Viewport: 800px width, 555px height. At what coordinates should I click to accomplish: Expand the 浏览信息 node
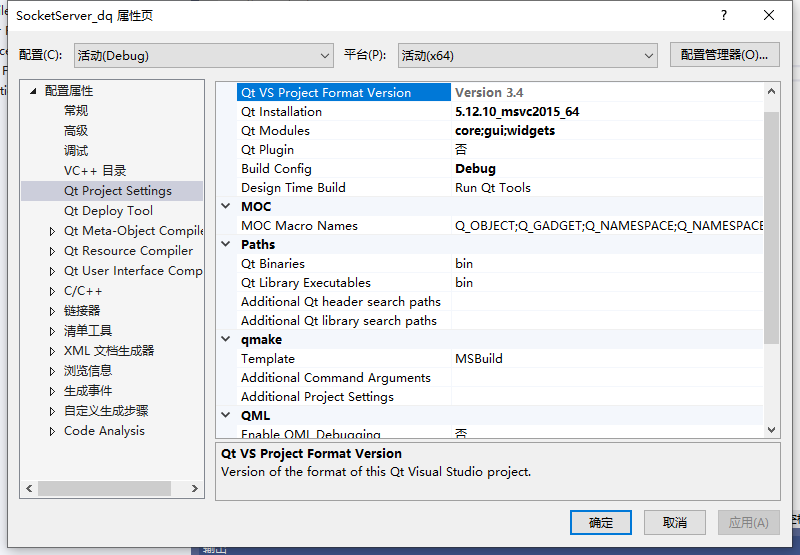click(x=52, y=371)
